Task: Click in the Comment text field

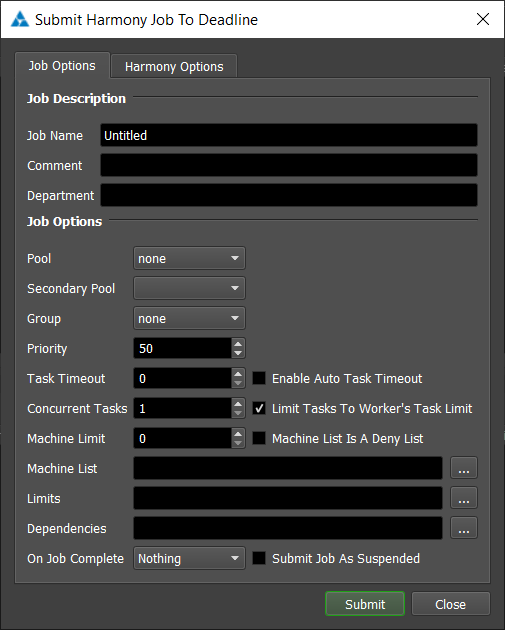Action: click(x=289, y=165)
